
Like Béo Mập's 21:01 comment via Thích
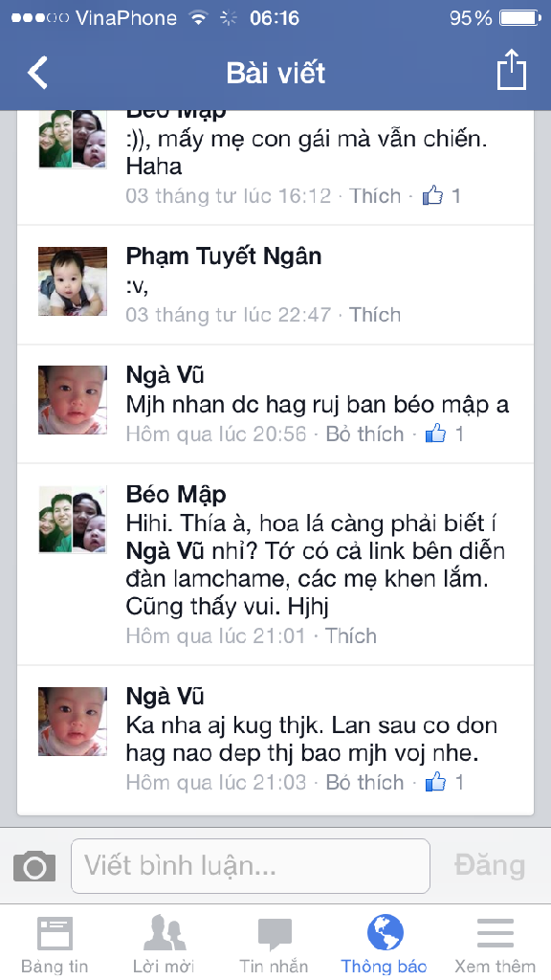[x=351, y=635]
